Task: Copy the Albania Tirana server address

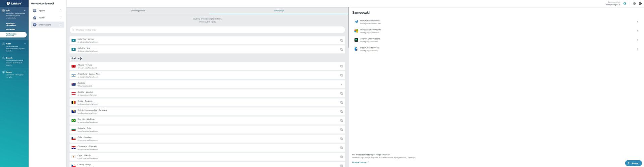Action: (341, 66)
